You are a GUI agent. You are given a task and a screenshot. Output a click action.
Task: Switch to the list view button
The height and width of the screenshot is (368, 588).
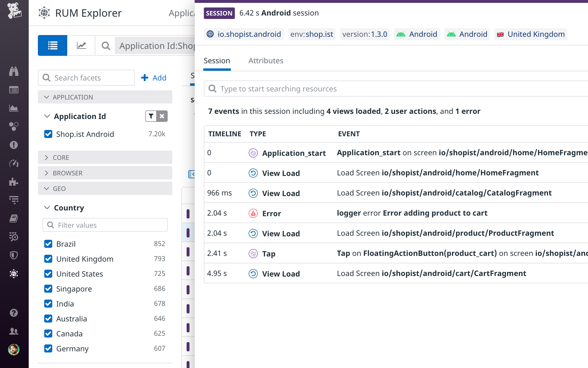click(x=53, y=45)
